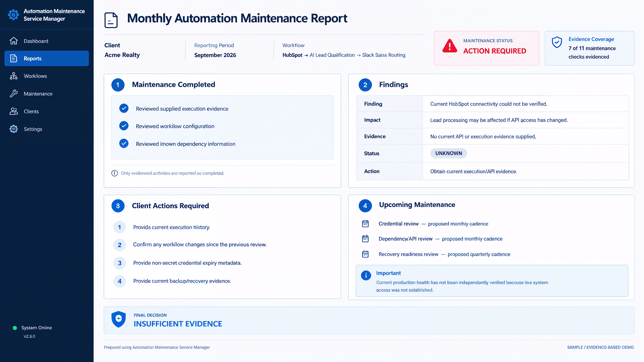
Task: Toggle check for Reviewed known dependency information
Action: tap(124, 143)
